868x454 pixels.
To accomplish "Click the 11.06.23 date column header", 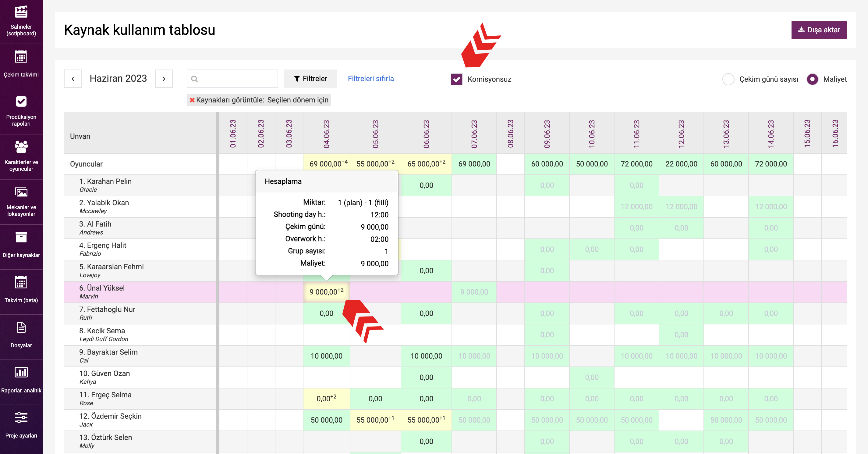I will coord(636,134).
